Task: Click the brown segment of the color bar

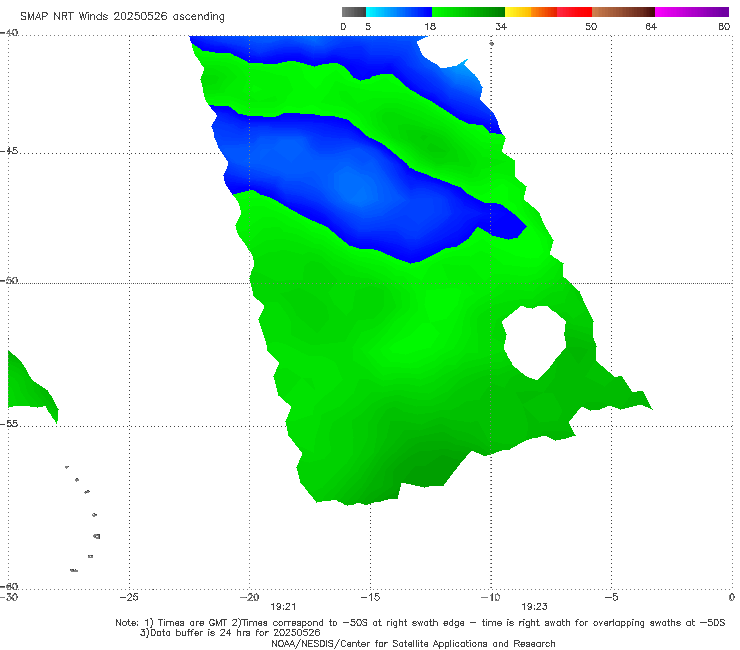Action: point(623,12)
